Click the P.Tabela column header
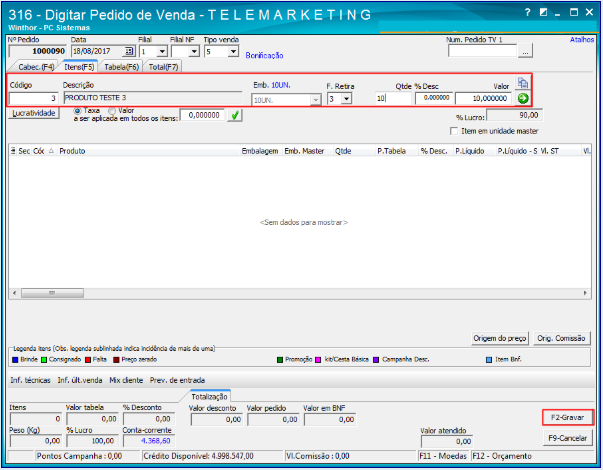The image size is (603, 470). (x=396, y=151)
